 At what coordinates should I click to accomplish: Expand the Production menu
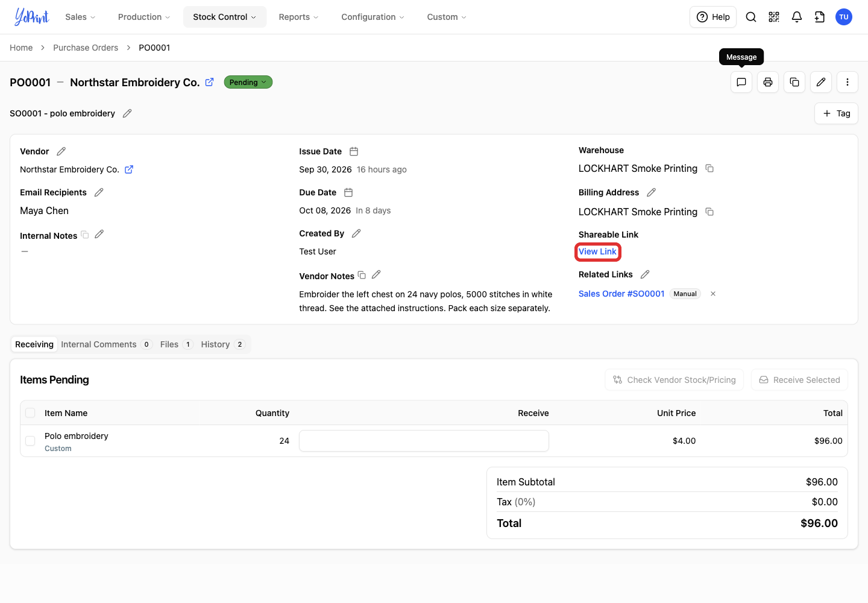(x=144, y=17)
